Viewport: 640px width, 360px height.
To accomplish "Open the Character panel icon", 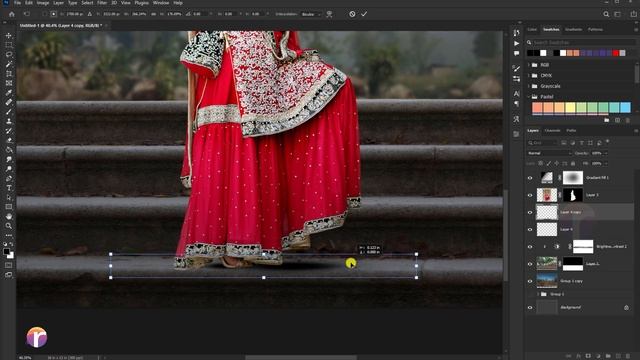I will [516, 93].
